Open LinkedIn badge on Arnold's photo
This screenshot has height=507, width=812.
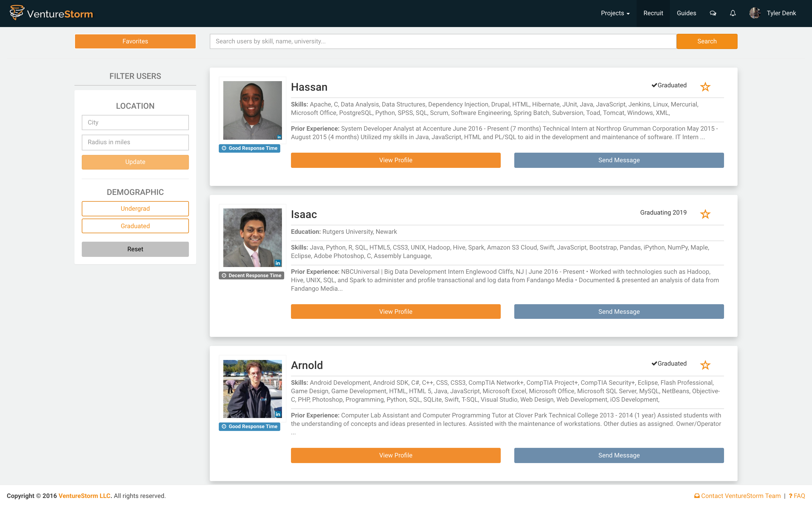278,414
